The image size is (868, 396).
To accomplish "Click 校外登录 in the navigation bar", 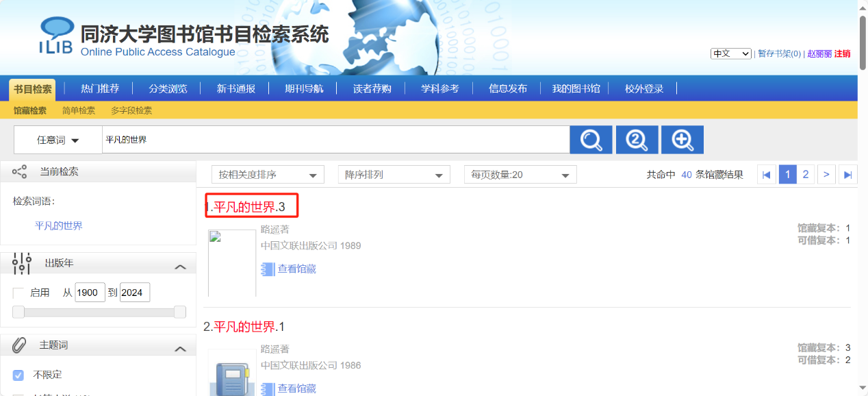I will coord(644,88).
